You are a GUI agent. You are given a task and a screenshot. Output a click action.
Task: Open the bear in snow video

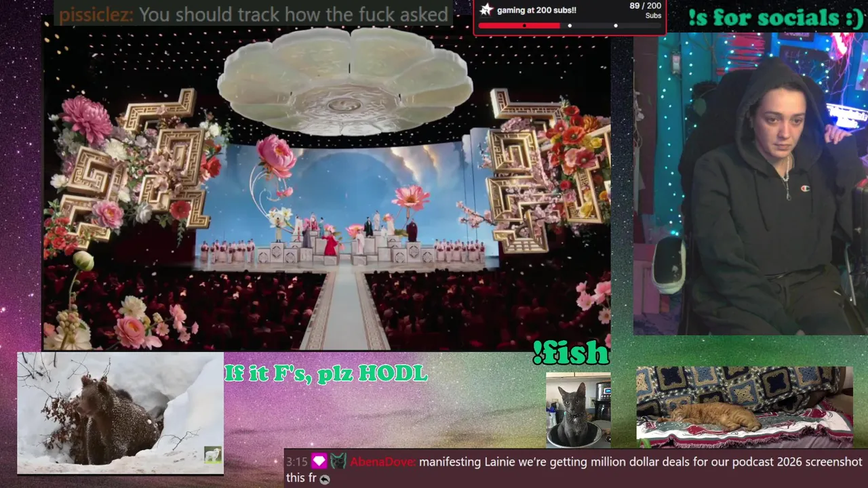120,413
